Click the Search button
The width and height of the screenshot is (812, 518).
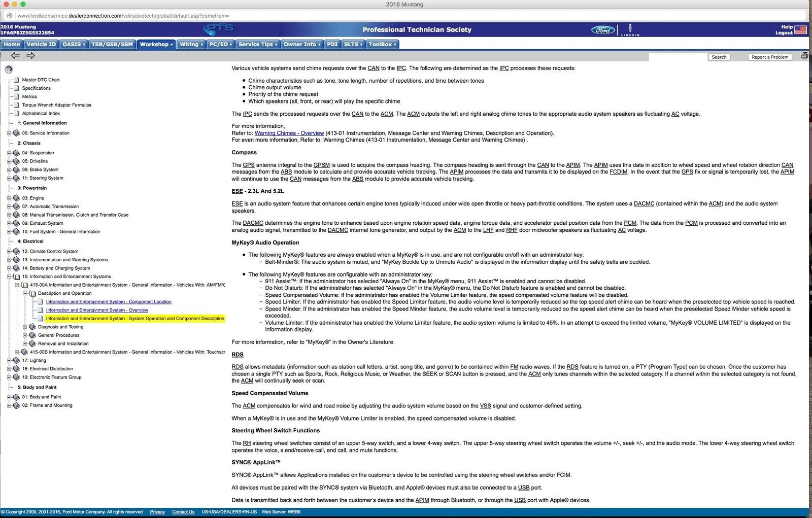point(719,57)
